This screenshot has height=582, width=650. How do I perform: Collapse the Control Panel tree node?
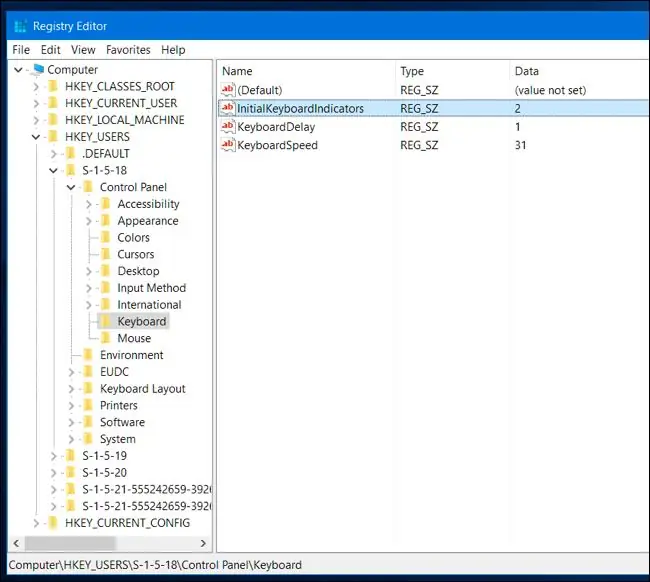tap(71, 187)
